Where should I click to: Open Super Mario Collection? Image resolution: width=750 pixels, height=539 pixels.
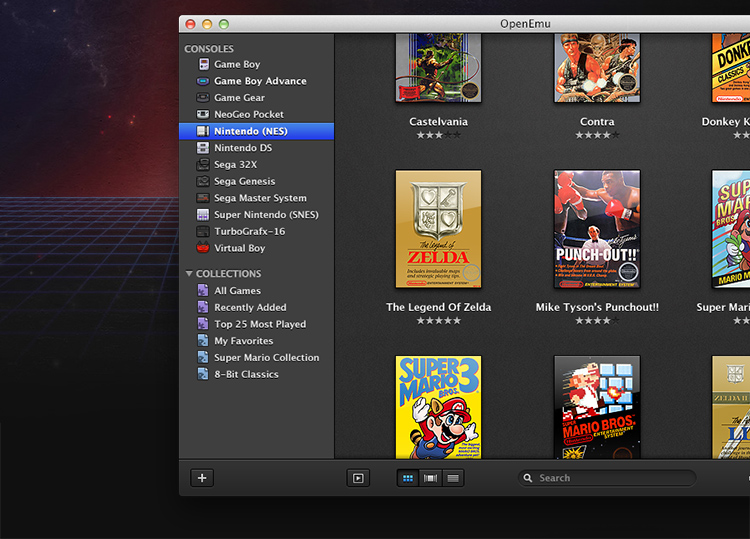[x=256, y=357]
